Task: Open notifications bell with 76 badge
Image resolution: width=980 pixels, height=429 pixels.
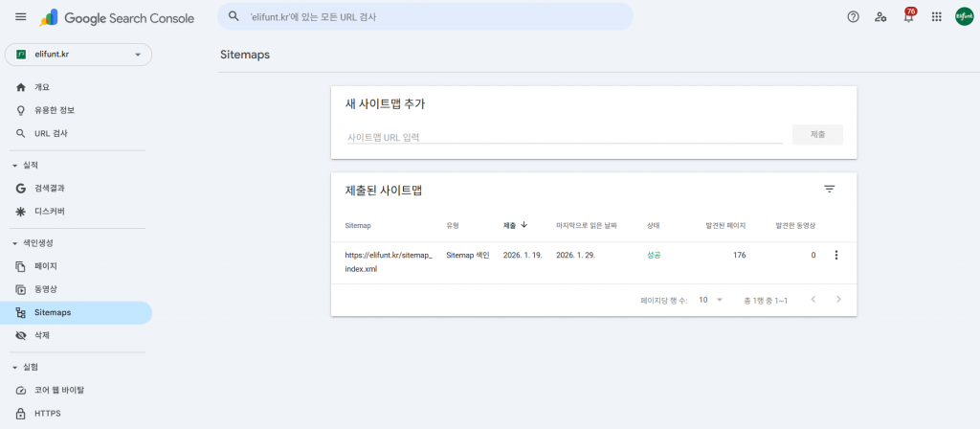Action: pos(908,17)
